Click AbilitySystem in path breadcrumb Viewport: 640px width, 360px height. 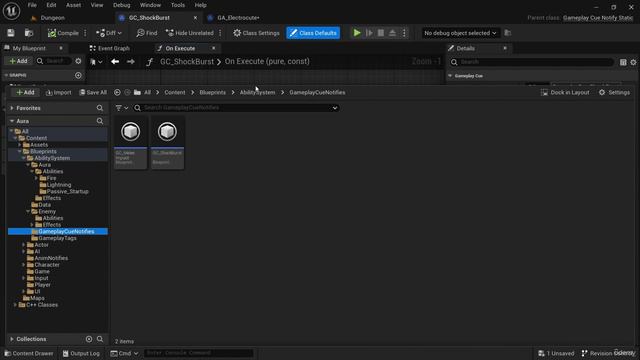pyautogui.click(x=257, y=93)
